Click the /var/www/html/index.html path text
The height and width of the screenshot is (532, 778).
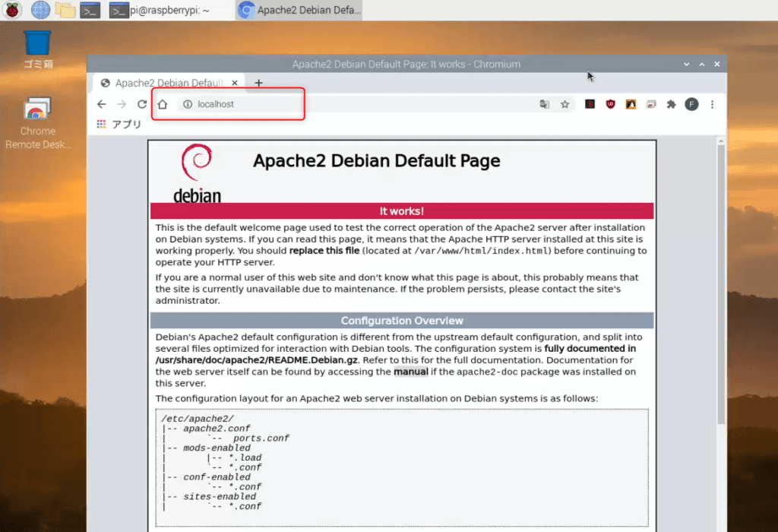click(482, 251)
